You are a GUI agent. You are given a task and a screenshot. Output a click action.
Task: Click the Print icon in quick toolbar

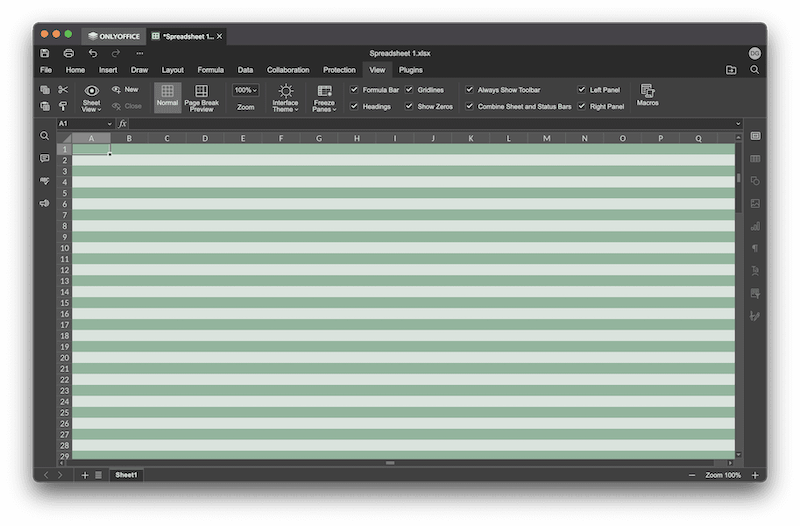68,53
